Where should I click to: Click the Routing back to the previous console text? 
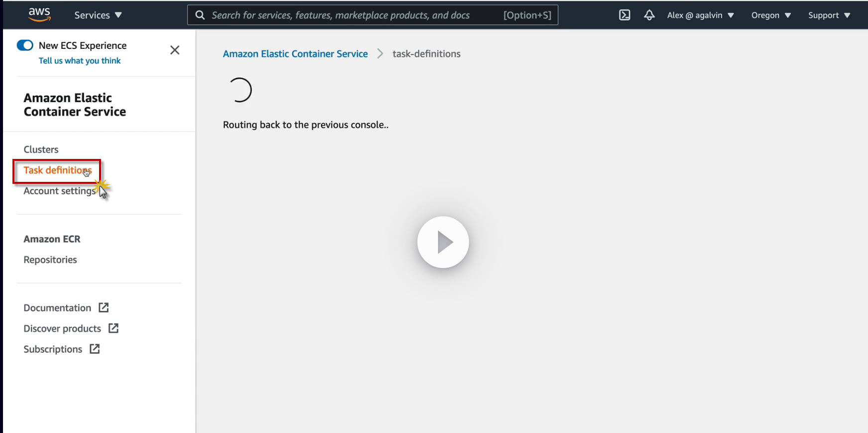(306, 125)
